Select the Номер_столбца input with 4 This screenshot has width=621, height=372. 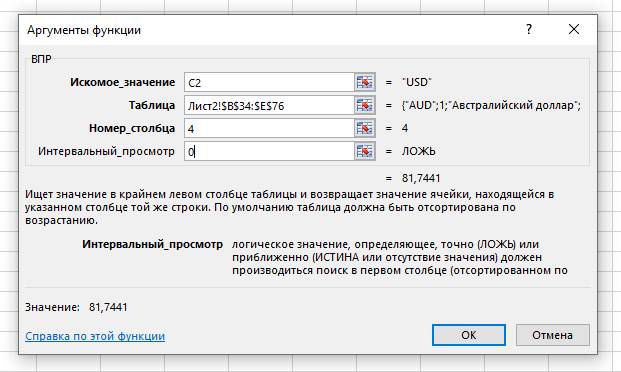[x=269, y=128]
